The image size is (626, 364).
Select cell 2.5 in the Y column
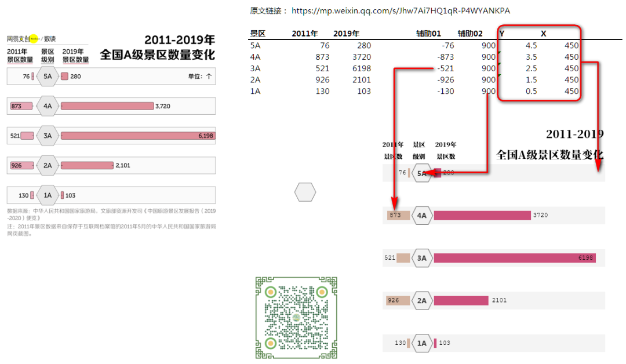(x=531, y=68)
